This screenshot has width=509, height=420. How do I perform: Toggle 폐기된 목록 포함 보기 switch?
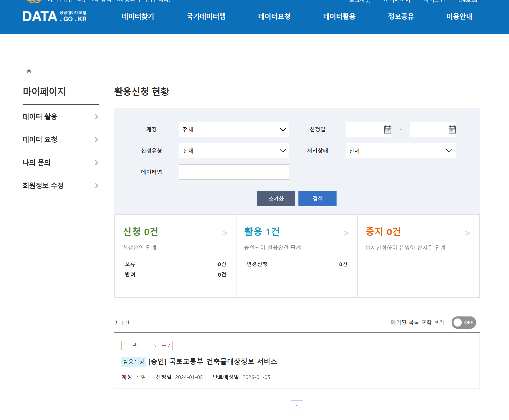(464, 323)
